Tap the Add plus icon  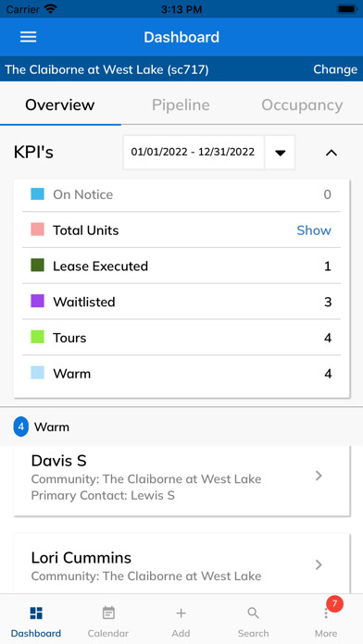coord(181,613)
